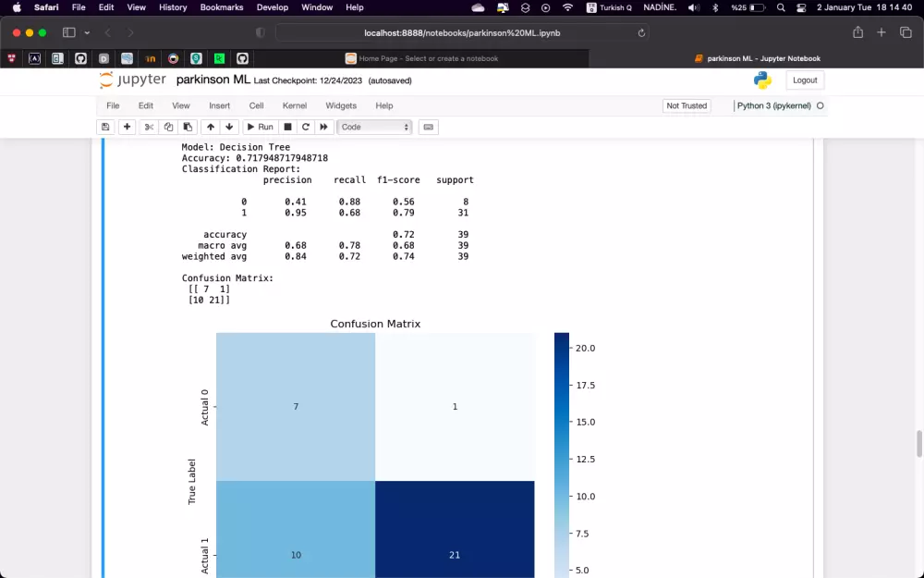Click the Safari share icon
924x578 pixels.
tap(858, 32)
